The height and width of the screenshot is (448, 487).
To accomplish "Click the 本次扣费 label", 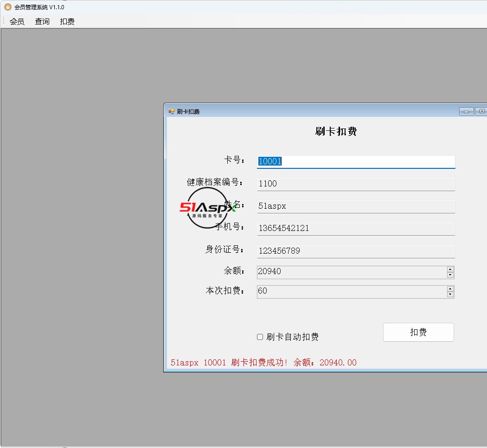I will pyautogui.click(x=224, y=291).
